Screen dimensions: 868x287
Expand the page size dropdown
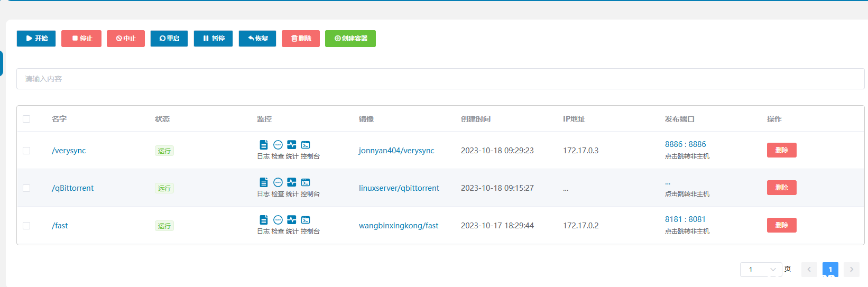coord(761,270)
